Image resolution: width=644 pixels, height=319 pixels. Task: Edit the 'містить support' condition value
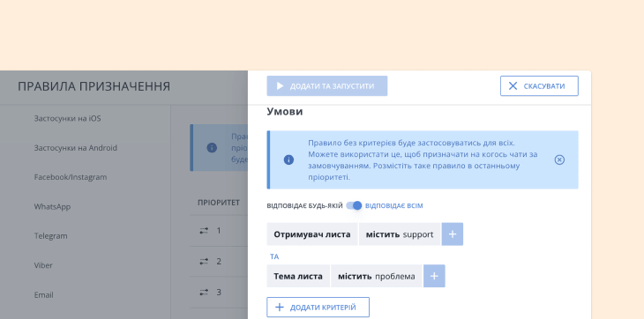(400, 234)
